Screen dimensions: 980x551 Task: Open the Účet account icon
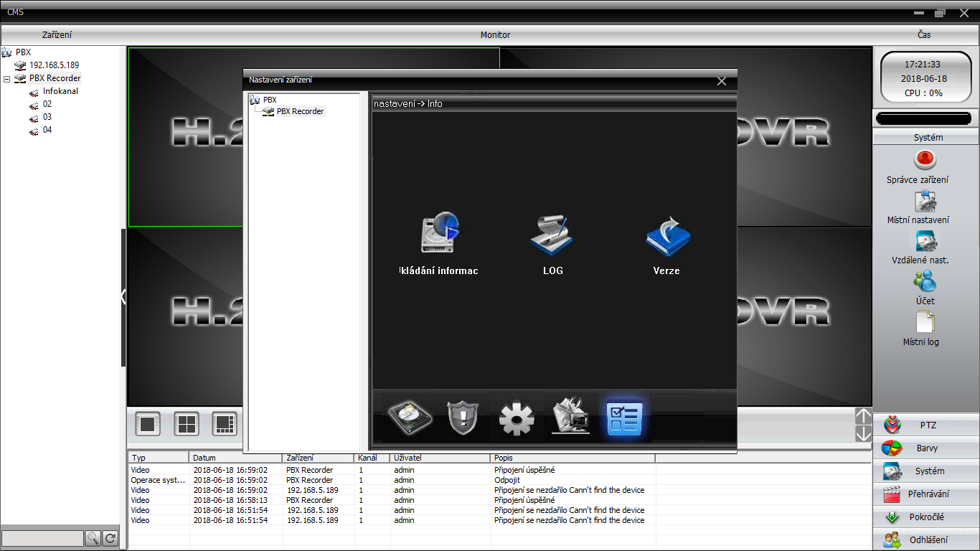[925, 281]
